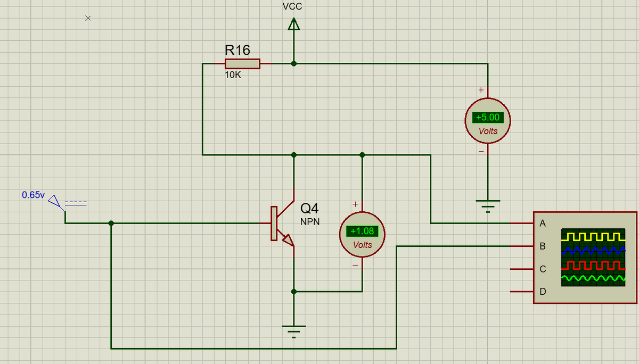
Task: Click the "NPN" transistor type label
Action: coord(310,221)
